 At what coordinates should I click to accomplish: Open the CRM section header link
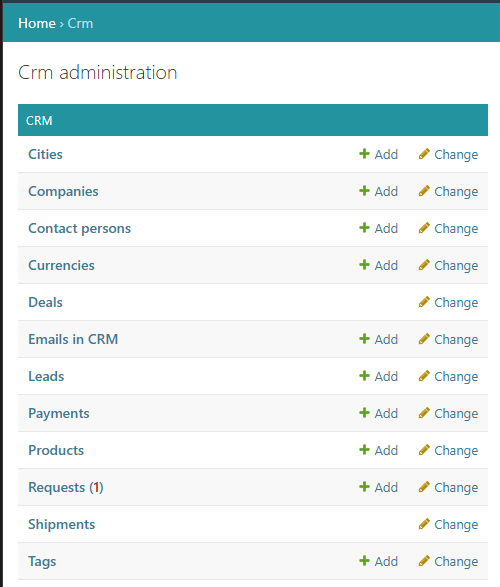(x=39, y=121)
